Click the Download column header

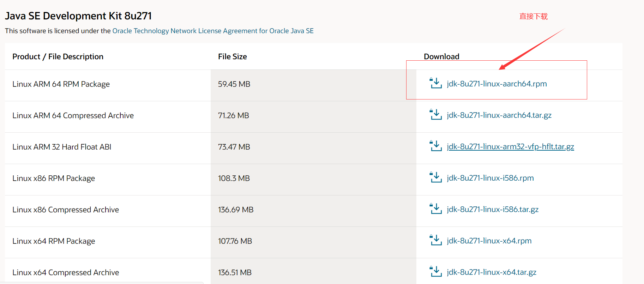pos(441,56)
